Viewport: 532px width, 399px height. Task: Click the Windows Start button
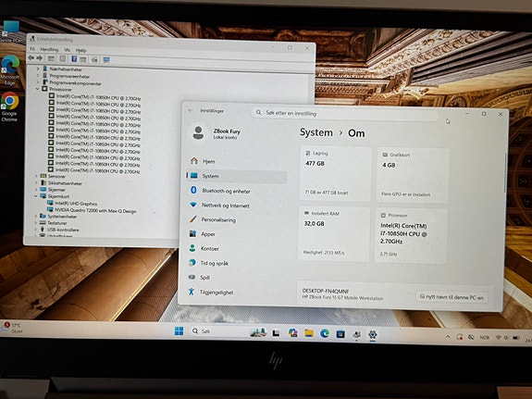pos(179,330)
